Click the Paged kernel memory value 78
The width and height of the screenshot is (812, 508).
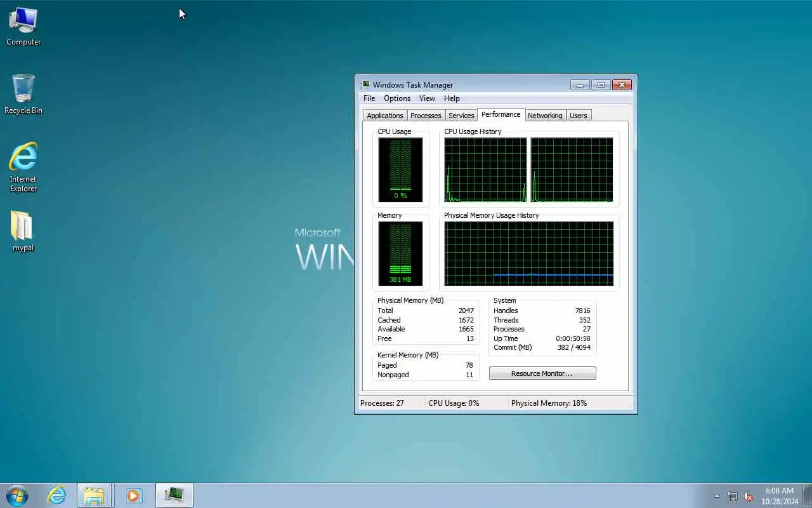469,365
